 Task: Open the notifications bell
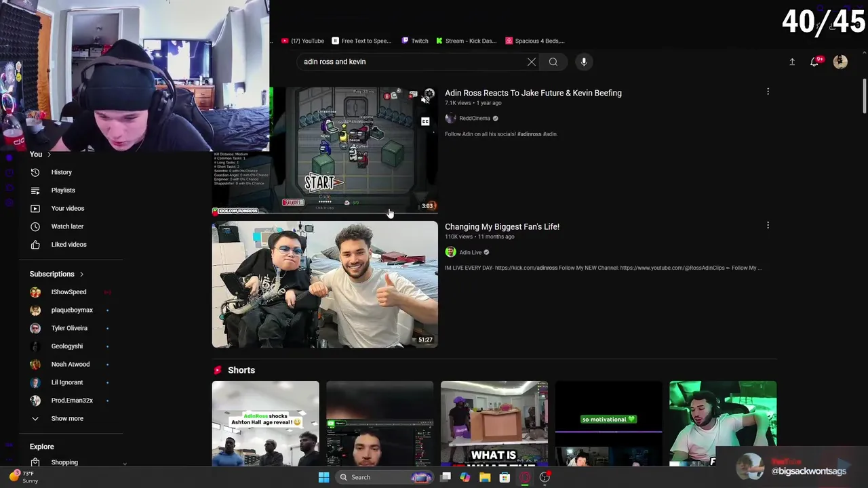814,62
